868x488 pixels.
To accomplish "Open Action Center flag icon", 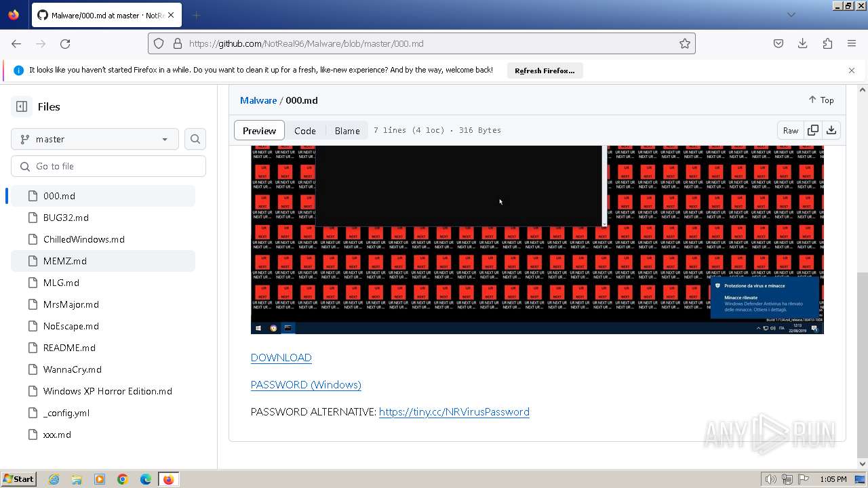I will coord(804,479).
